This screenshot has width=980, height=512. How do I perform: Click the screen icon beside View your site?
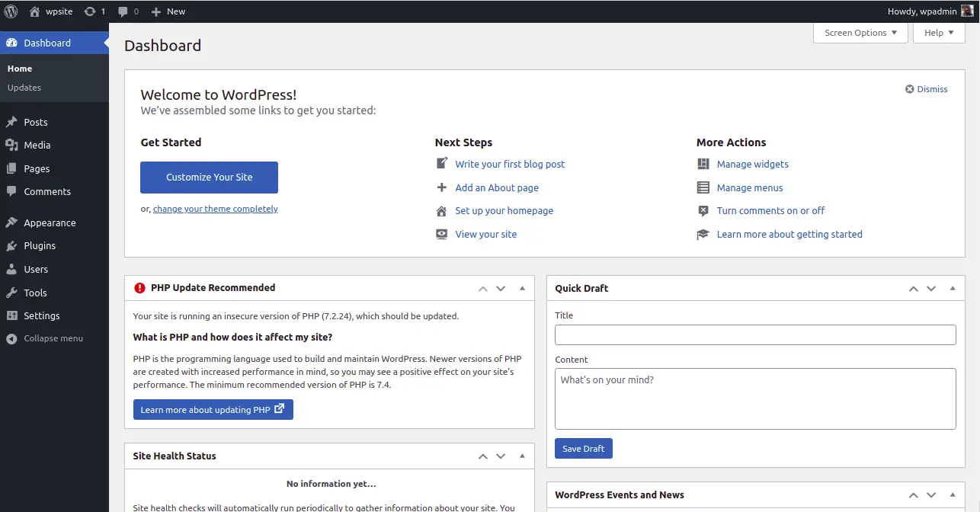[442, 234]
